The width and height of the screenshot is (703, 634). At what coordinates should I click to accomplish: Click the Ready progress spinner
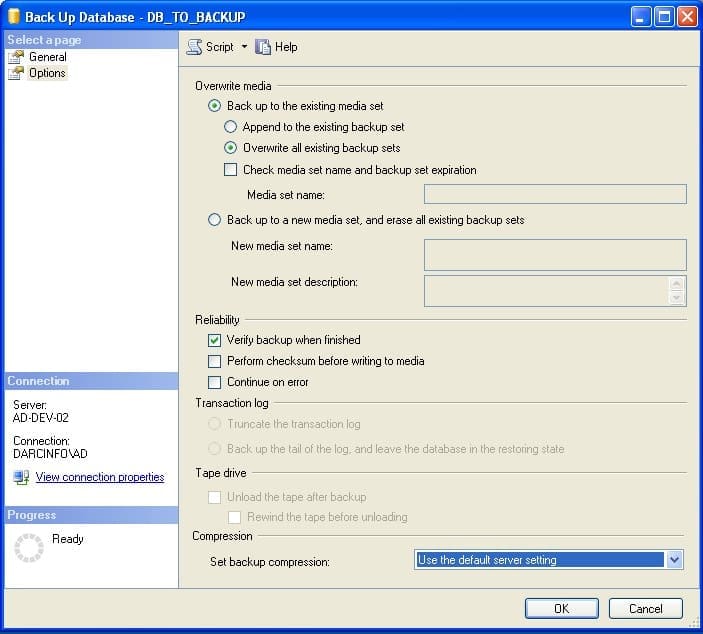(29, 547)
